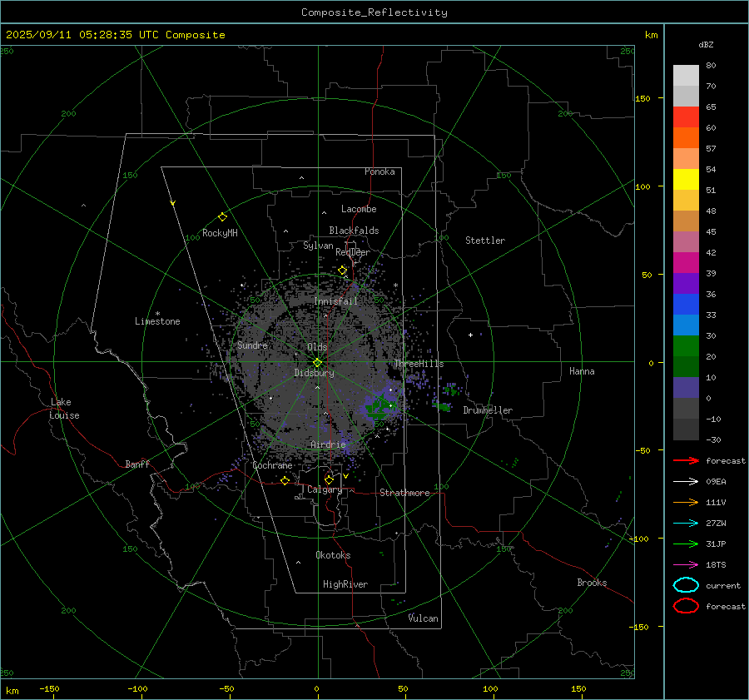Click the yellow diamond marker above RedDeer
749x700 pixels.
pyautogui.click(x=342, y=271)
